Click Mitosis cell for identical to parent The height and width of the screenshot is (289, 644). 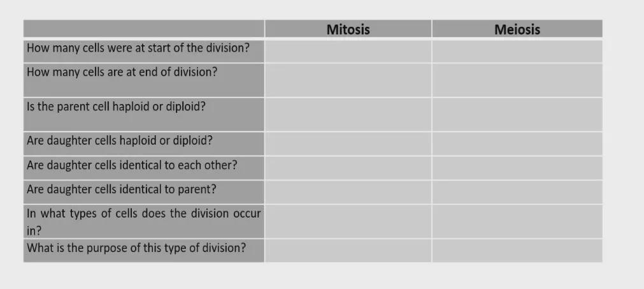tap(348, 192)
